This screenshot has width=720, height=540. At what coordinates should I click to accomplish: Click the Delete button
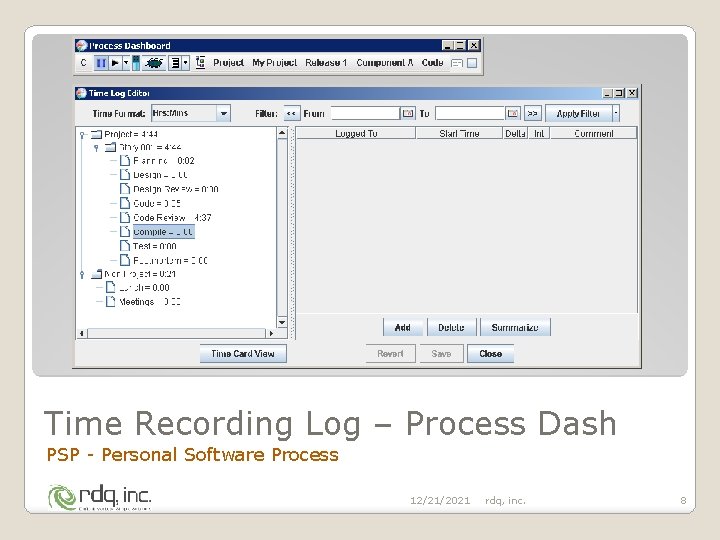point(451,327)
